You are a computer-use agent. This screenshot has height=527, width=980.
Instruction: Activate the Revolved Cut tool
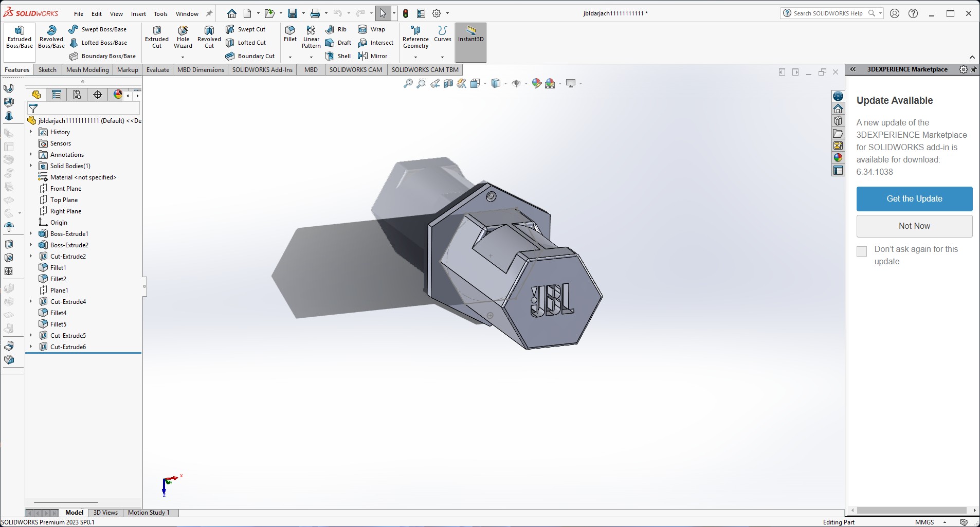[x=209, y=38]
